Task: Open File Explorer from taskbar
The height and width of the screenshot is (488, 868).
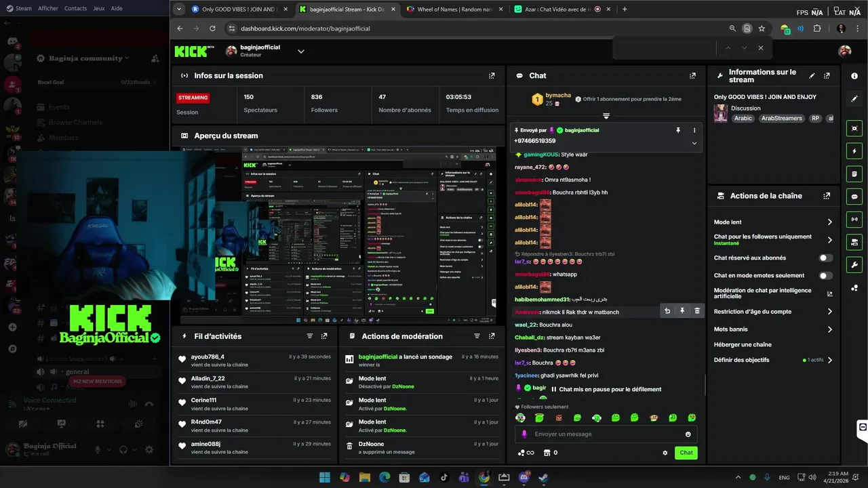Action: point(364,477)
